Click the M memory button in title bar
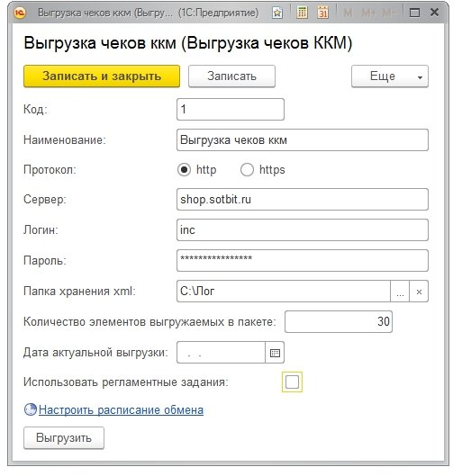462x476 pixels. tap(348, 13)
